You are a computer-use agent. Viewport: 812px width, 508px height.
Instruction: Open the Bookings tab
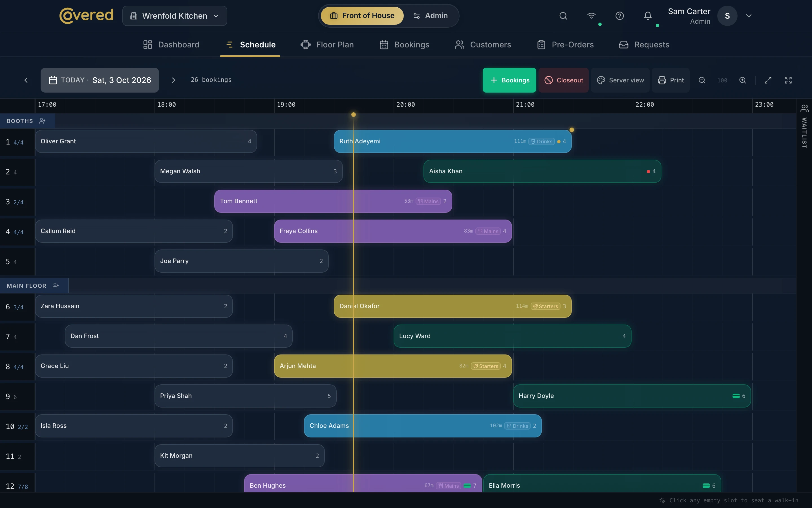click(x=404, y=45)
